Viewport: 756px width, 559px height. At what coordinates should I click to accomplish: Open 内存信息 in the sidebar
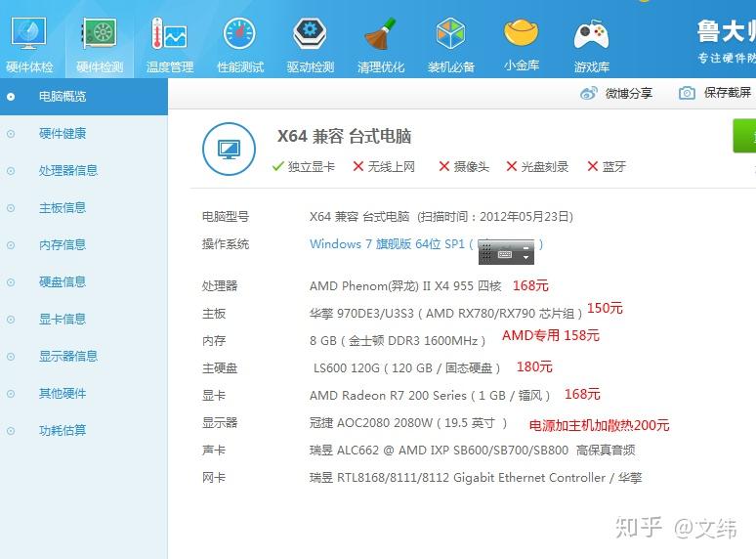(63, 245)
